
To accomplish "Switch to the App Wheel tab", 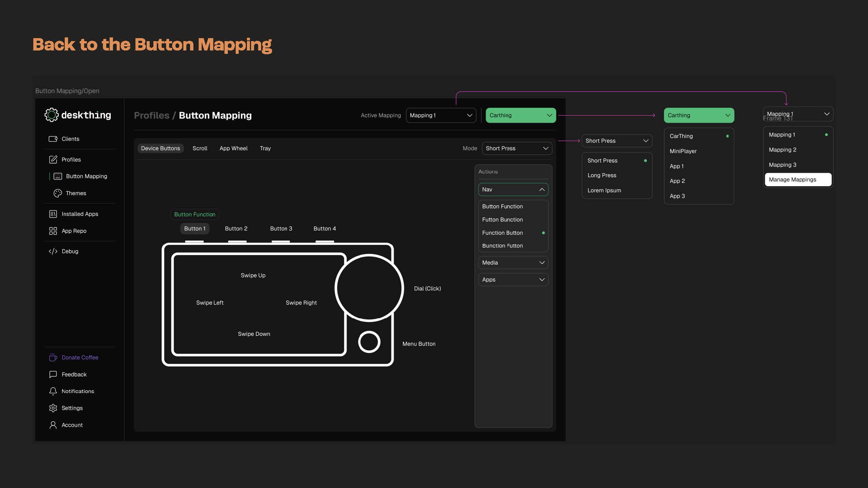I will 233,148.
